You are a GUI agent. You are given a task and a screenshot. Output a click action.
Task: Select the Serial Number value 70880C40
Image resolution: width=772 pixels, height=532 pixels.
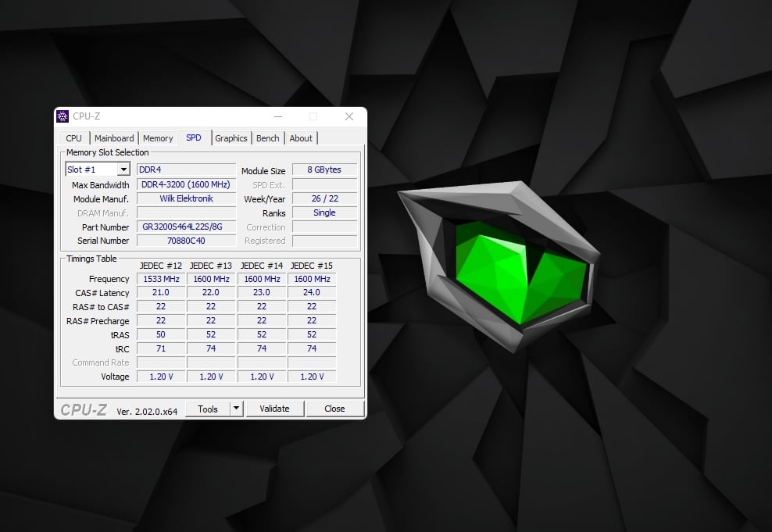(186, 241)
